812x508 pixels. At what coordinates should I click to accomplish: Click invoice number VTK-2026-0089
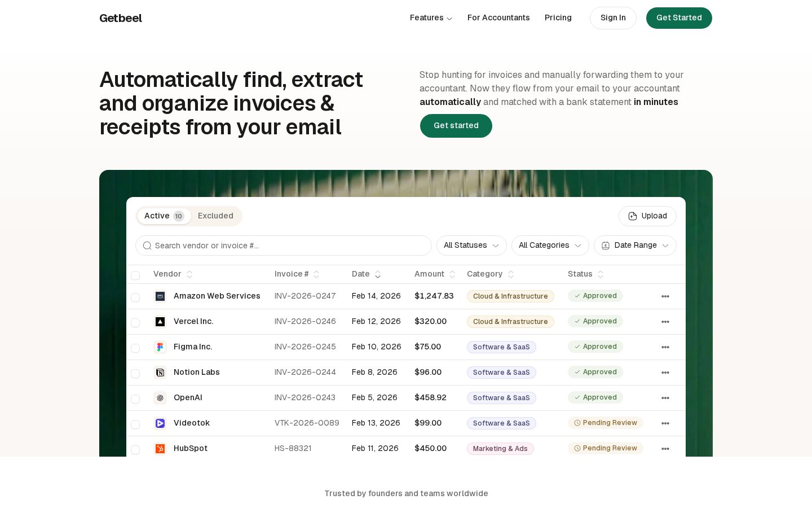pos(307,423)
